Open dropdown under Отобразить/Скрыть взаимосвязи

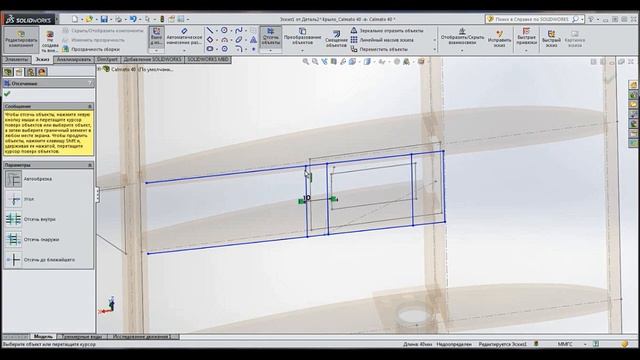pos(462,51)
